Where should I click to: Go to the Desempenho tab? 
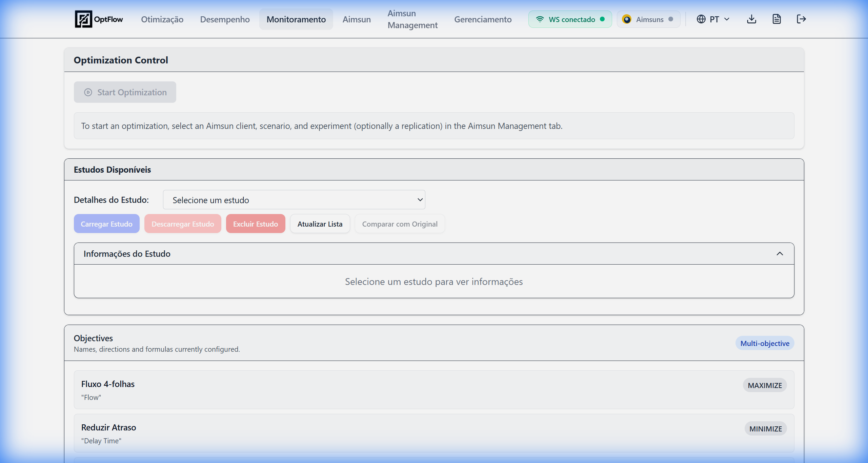225,19
